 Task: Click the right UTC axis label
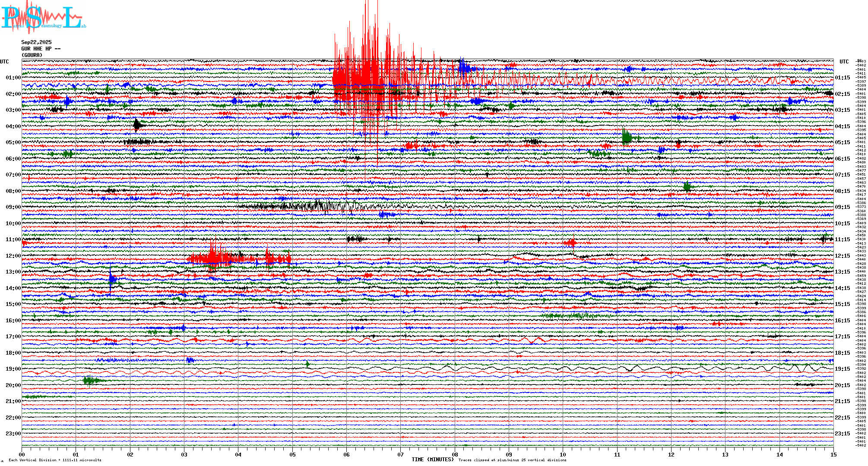844,62
